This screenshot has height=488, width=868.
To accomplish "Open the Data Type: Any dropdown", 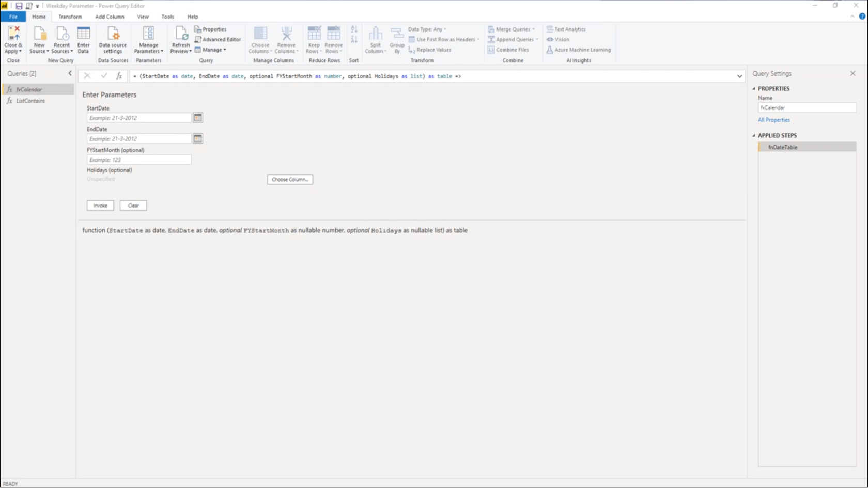I will (x=427, y=29).
